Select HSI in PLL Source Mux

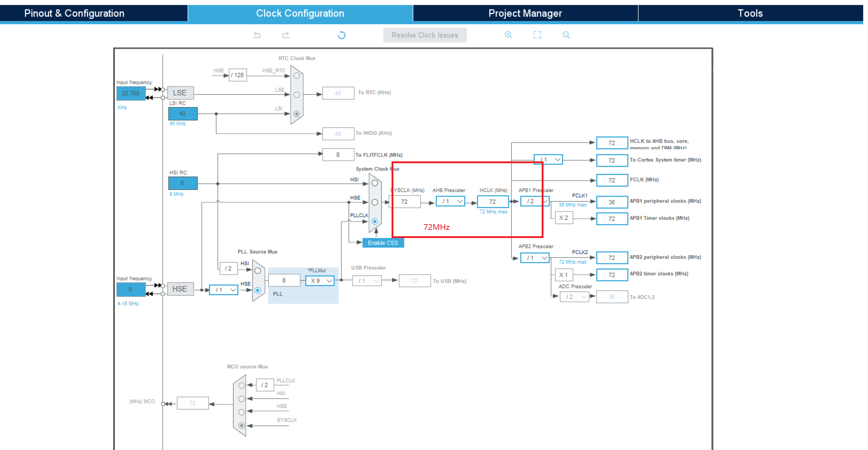point(258,271)
